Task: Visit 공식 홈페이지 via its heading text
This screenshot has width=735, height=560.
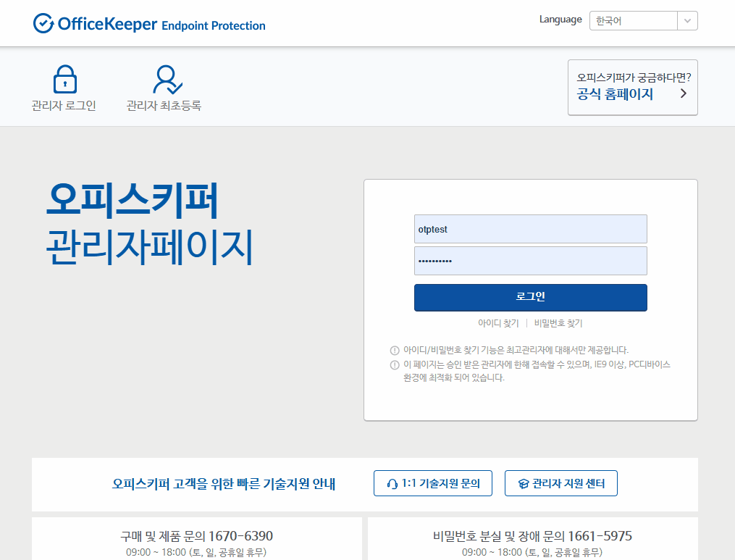Action: click(615, 94)
